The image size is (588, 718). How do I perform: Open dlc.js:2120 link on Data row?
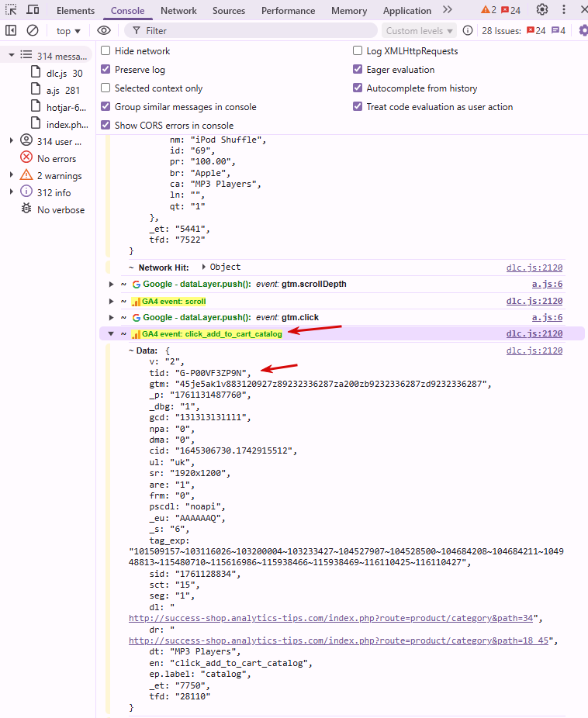pyautogui.click(x=534, y=350)
